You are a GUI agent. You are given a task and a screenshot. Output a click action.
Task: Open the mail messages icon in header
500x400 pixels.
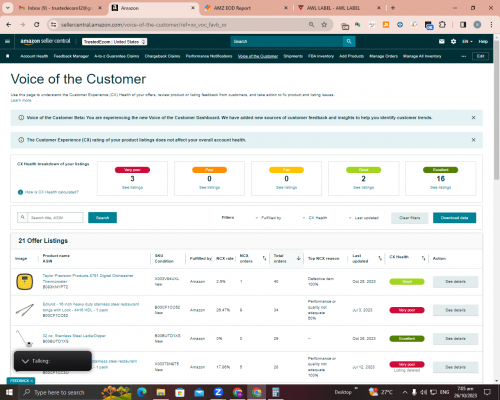click(x=442, y=41)
